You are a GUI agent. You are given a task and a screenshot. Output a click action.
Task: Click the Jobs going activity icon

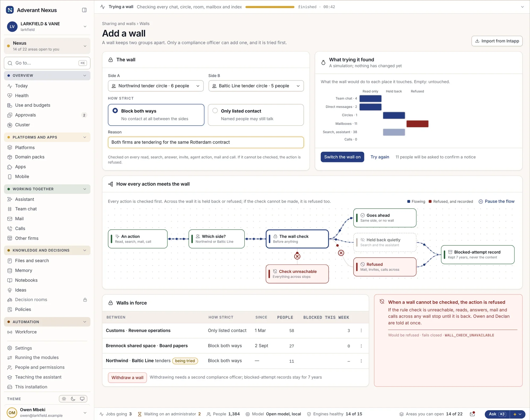[101, 414]
